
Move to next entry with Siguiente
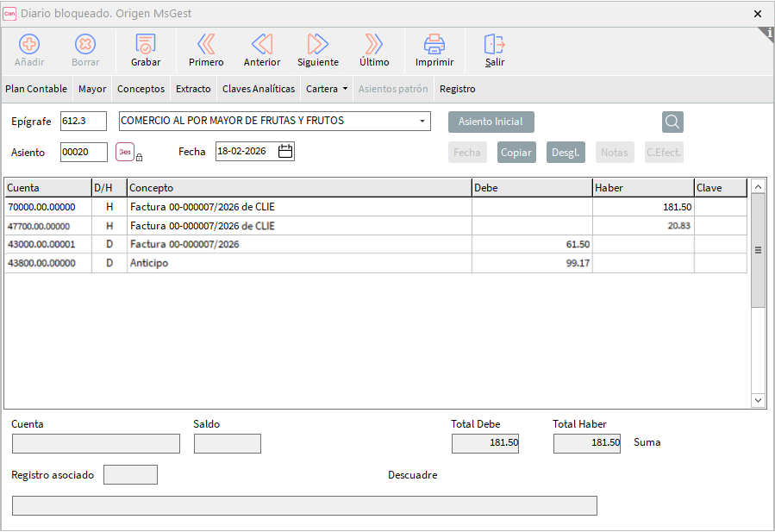point(318,45)
